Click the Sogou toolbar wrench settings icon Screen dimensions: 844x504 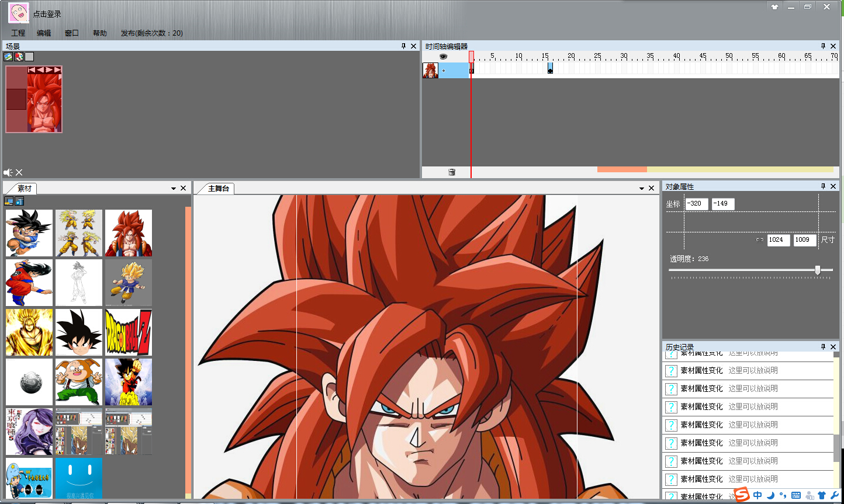[834, 495]
